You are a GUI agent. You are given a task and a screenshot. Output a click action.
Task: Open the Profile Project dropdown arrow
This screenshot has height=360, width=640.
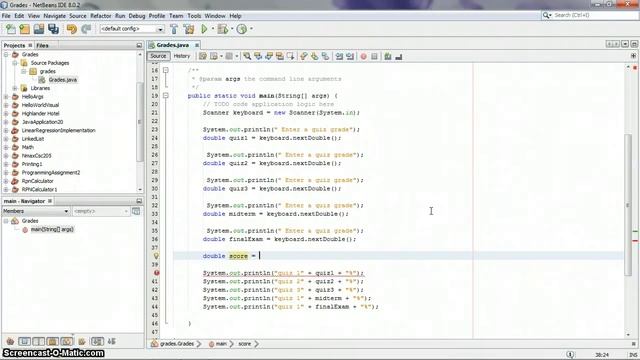point(251,29)
